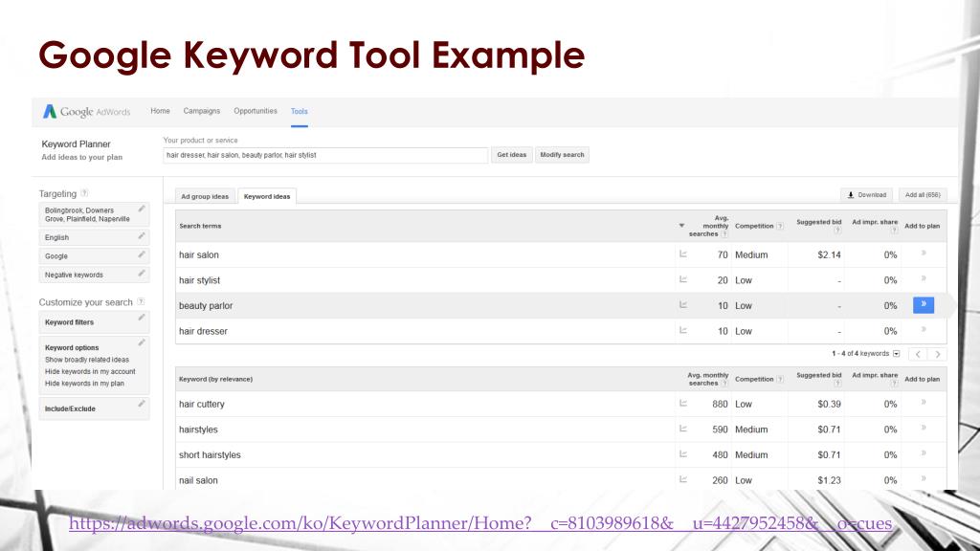Add hair salon to plan via its arrow icon
Viewport: 980px width, 551px height.
[x=924, y=253]
